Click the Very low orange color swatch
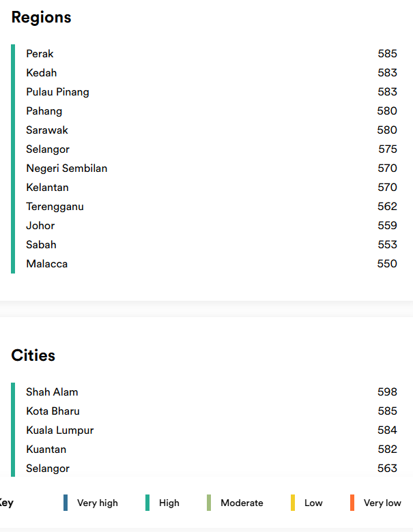 pyautogui.click(x=352, y=503)
